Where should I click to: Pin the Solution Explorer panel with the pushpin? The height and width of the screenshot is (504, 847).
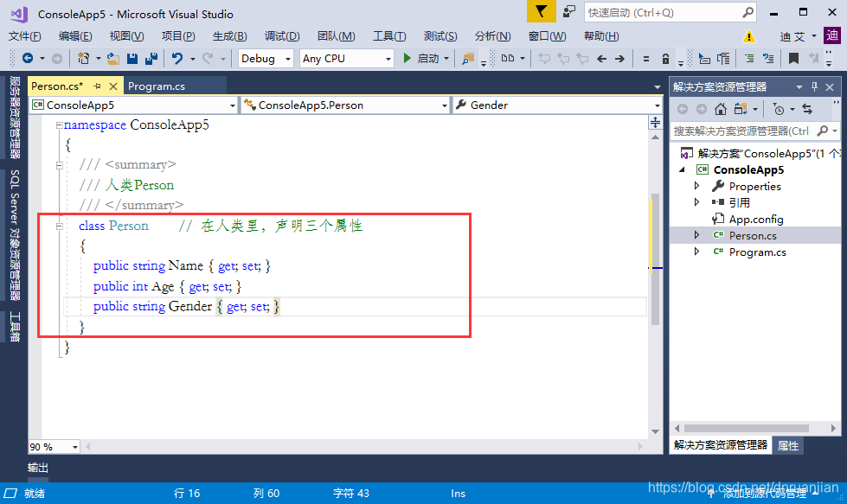[x=815, y=86]
